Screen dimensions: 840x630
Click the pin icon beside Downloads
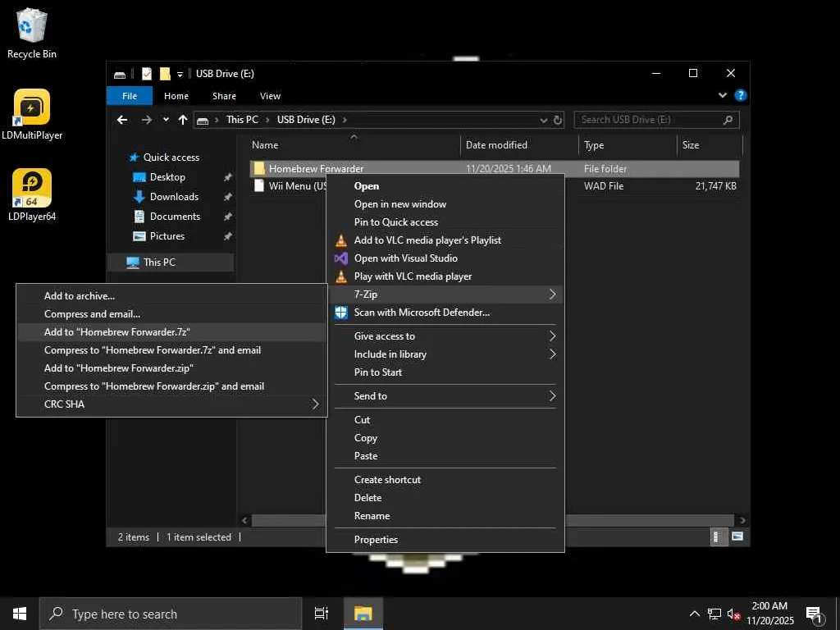click(228, 197)
